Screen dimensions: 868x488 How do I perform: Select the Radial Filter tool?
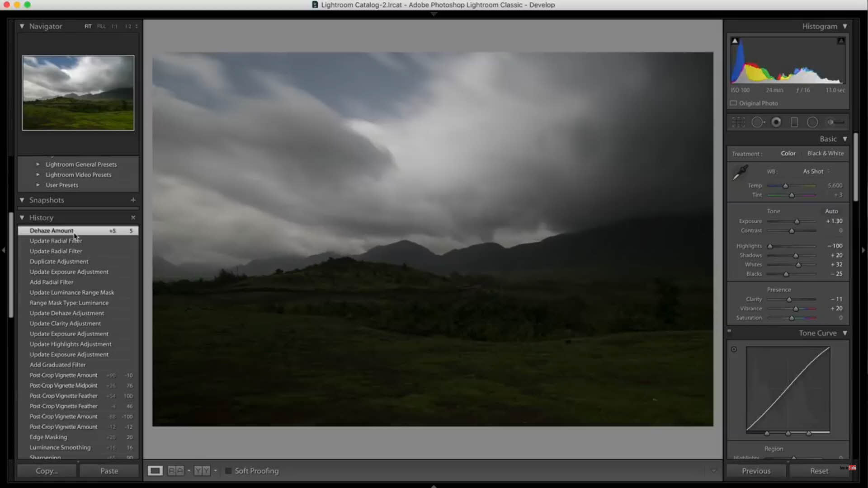click(x=812, y=122)
